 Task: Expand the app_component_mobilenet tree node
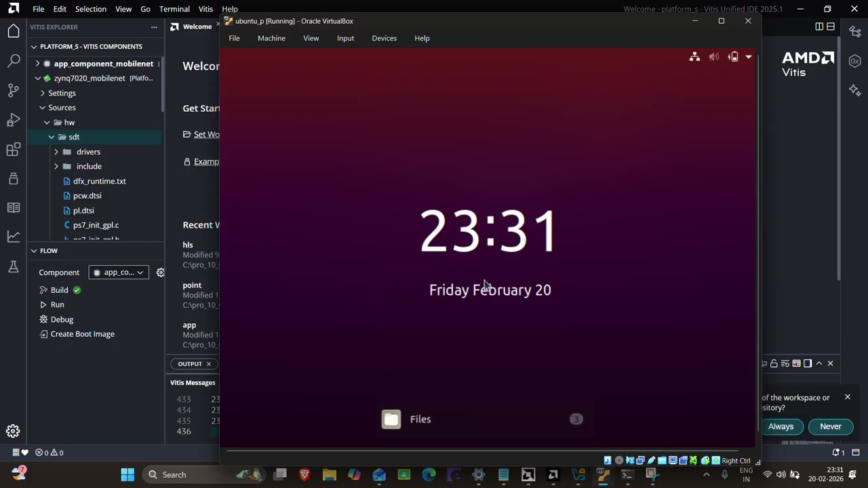click(37, 64)
